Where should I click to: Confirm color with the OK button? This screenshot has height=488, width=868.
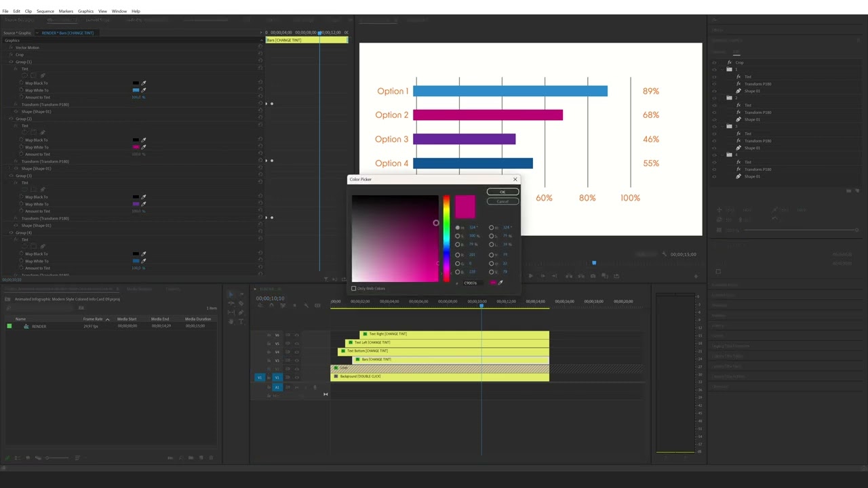click(502, 192)
